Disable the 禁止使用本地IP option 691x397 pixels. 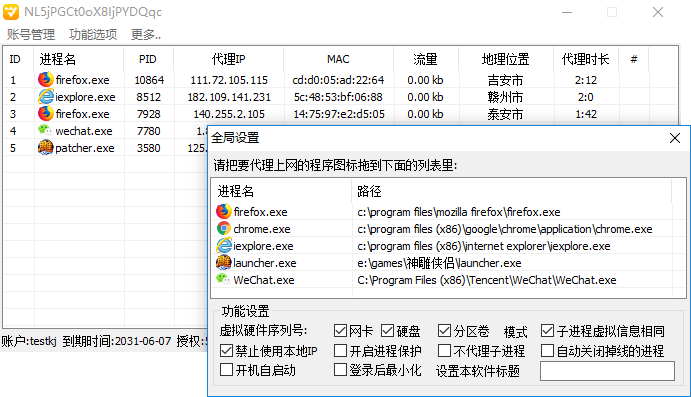pyautogui.click(x=226, y=351)
